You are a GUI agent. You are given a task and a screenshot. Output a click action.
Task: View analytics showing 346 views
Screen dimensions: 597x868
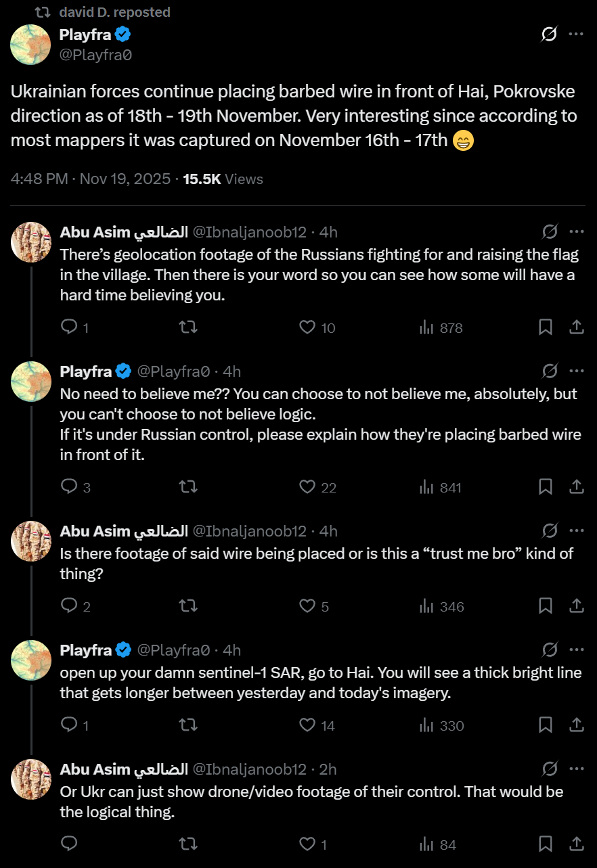tap(441, 606)
